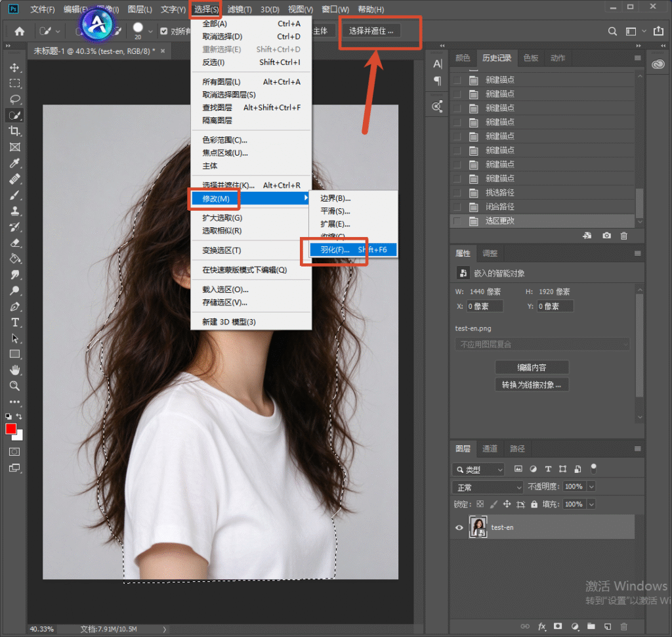The image size is (672, 637).
Task: Select the Rectangular Marquee tool
Action: tap(14, 83)
